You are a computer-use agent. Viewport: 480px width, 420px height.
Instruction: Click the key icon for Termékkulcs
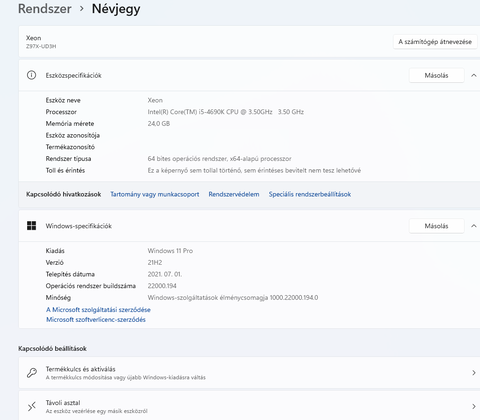tap(32, 373)
